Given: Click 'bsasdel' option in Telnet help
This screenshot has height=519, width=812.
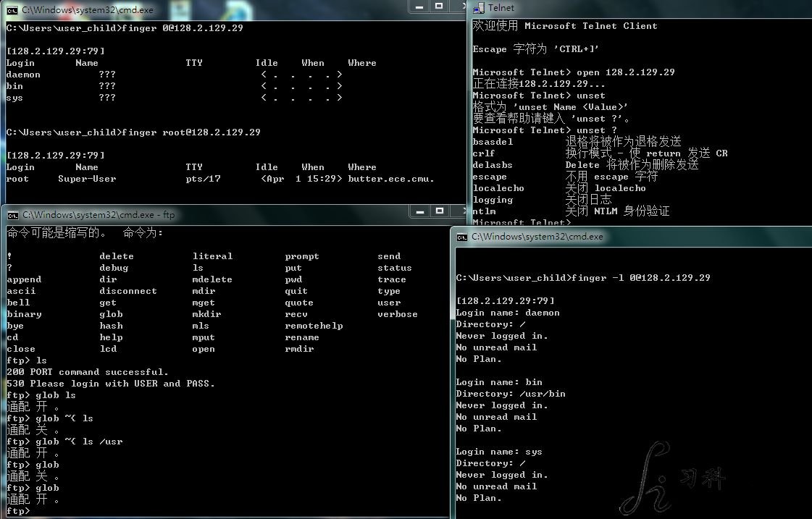Looking at the screenshot, I should pyautogui.click(x=493, y=142).
